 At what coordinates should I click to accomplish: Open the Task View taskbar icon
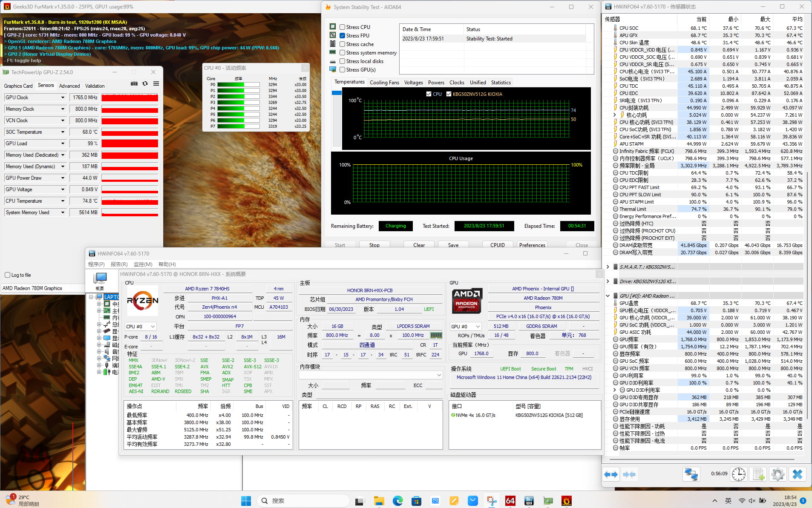point(360,501)
